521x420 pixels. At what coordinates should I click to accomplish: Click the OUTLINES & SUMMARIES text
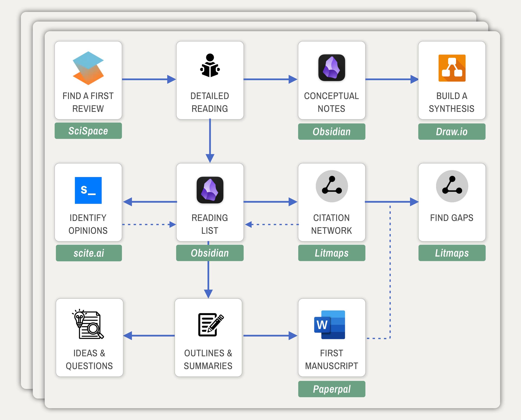tap(208, 359)
